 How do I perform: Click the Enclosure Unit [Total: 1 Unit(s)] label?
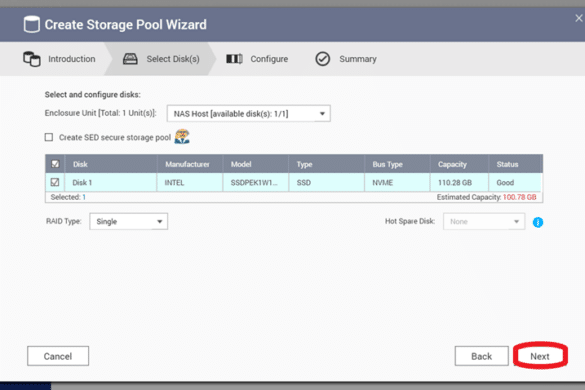(x=100, y=113)
